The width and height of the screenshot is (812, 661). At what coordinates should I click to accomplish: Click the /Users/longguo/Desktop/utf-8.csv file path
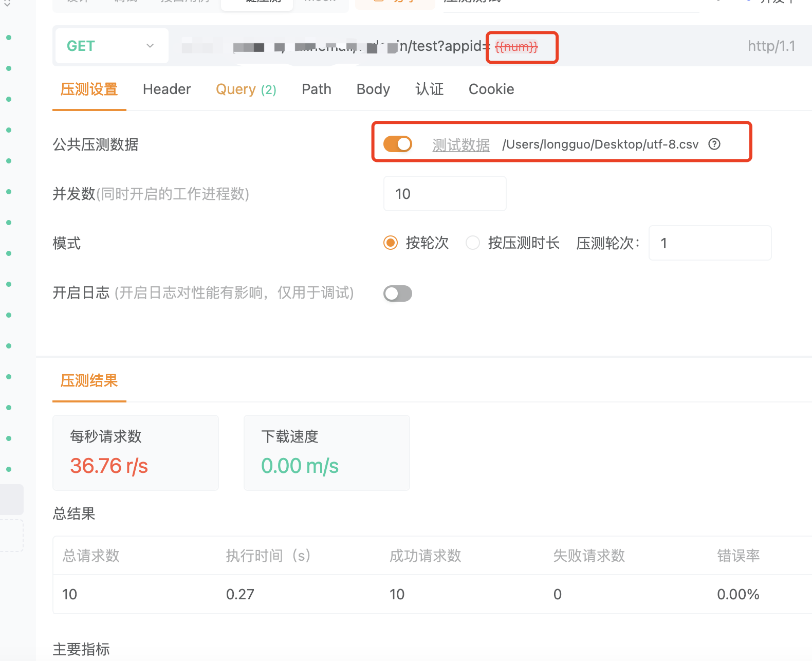click(600, 144)
